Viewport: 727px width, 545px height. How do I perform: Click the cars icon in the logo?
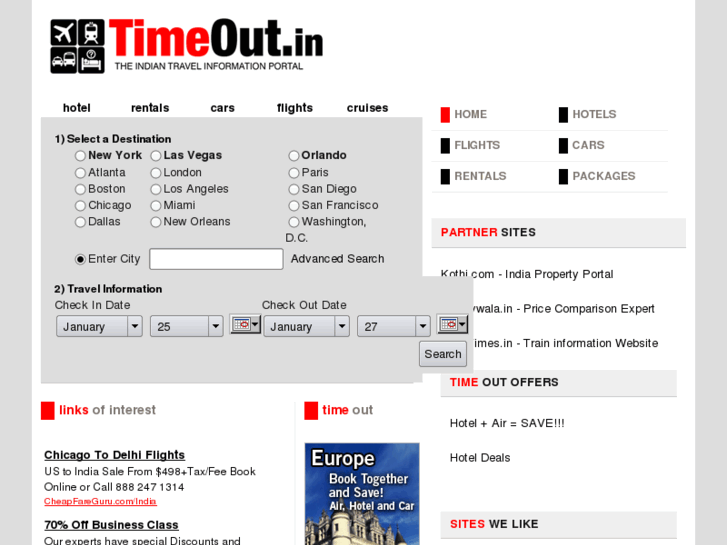[63, 60]
